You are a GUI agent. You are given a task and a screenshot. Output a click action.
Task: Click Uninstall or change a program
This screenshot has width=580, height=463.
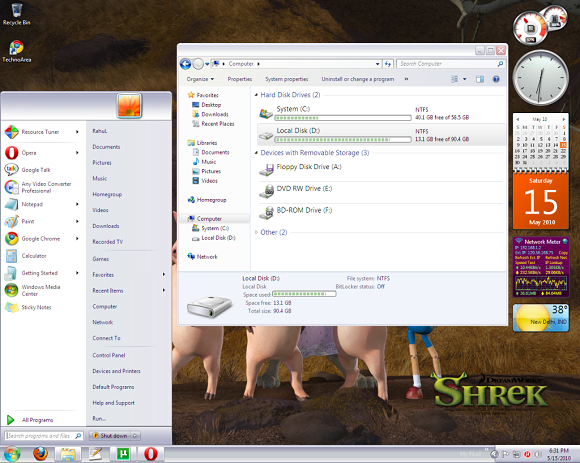pyautogui.click(x=358, y=79)
